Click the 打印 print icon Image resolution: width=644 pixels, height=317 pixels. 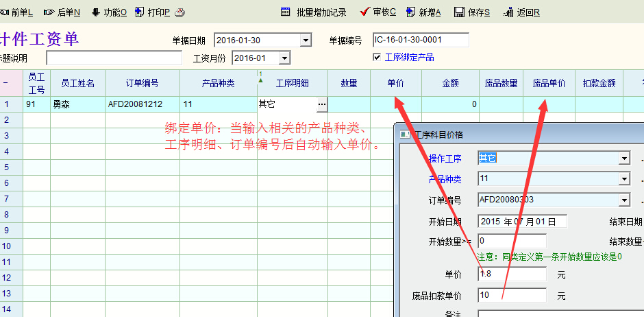[140, 12]
